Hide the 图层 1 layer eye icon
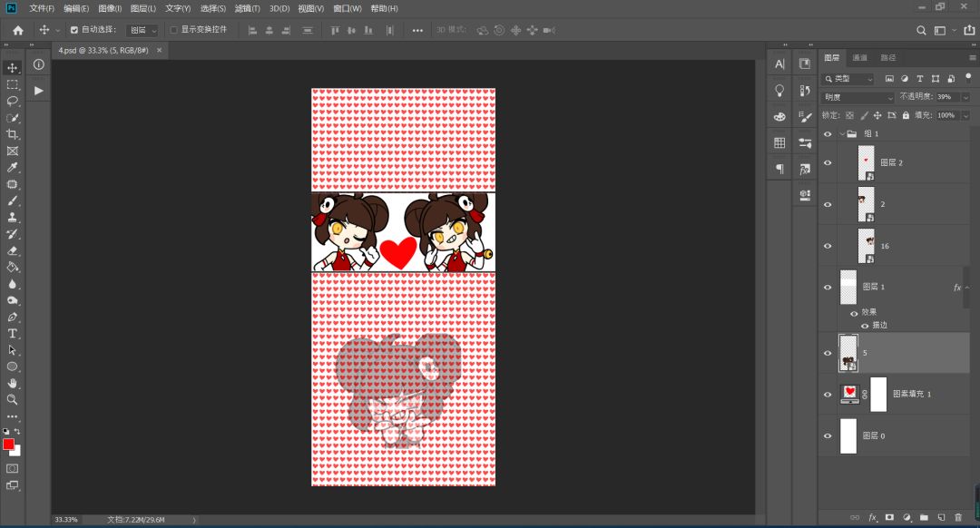Viewport: 980px width, 528px height. 828,288
